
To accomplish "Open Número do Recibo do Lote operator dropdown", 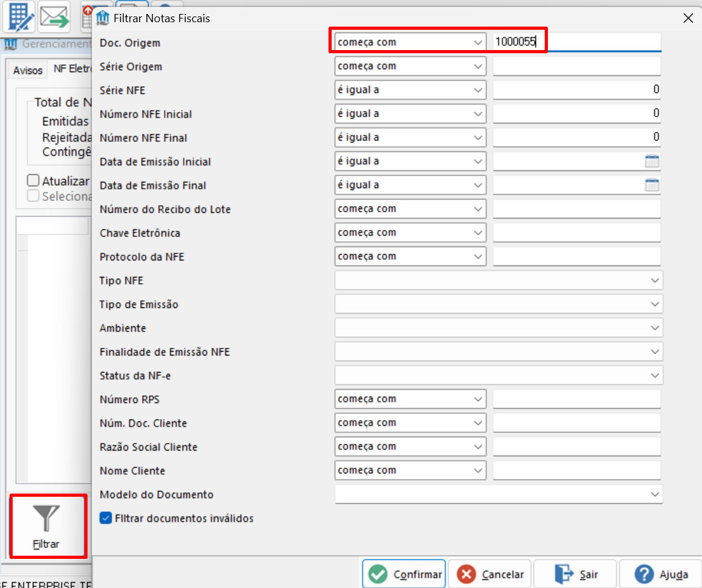I will pos(410,208).
